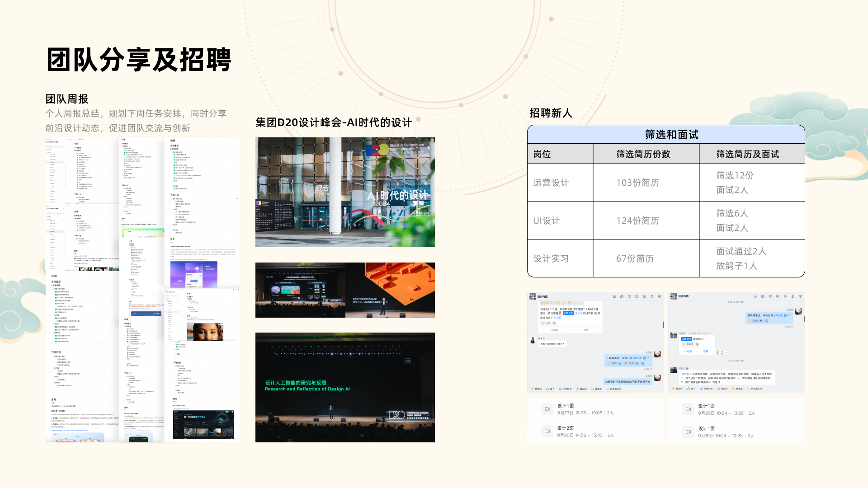868x488 pixels.
Task: Open 圈子 in the left chat toolbar
Action: pos(550,389)
